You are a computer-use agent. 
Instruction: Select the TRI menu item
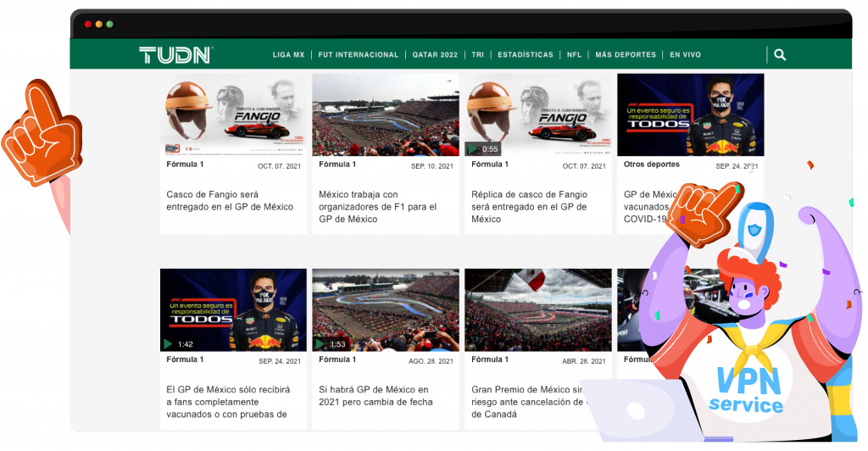pyautogui.click(x=478, y=55)
